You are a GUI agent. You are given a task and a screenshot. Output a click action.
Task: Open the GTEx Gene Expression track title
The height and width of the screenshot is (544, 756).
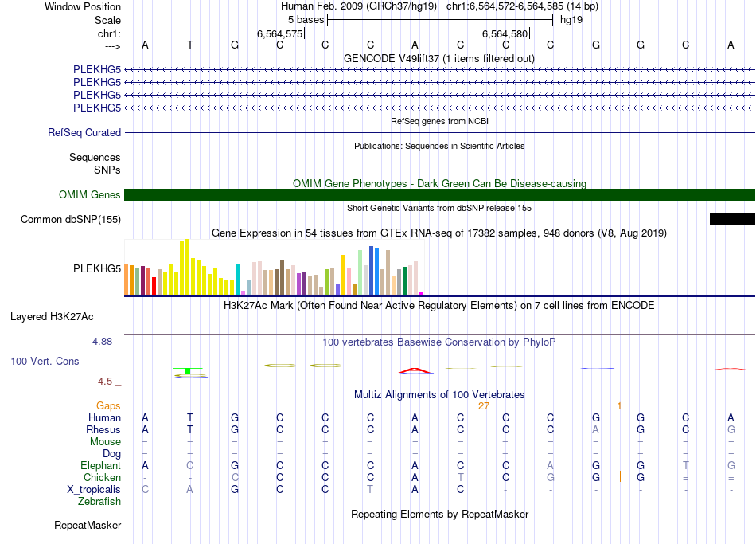pos(439,233)
